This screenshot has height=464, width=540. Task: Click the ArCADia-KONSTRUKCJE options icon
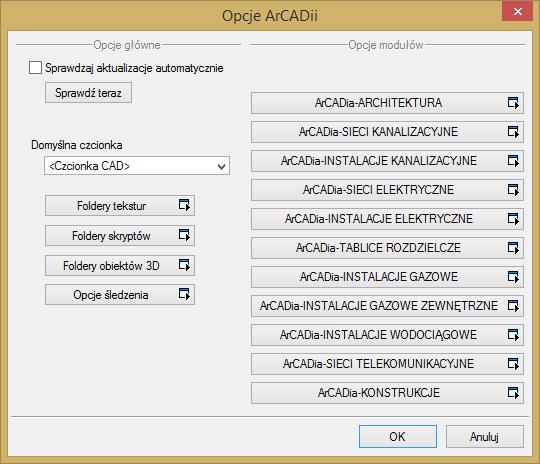pos(513,393)
